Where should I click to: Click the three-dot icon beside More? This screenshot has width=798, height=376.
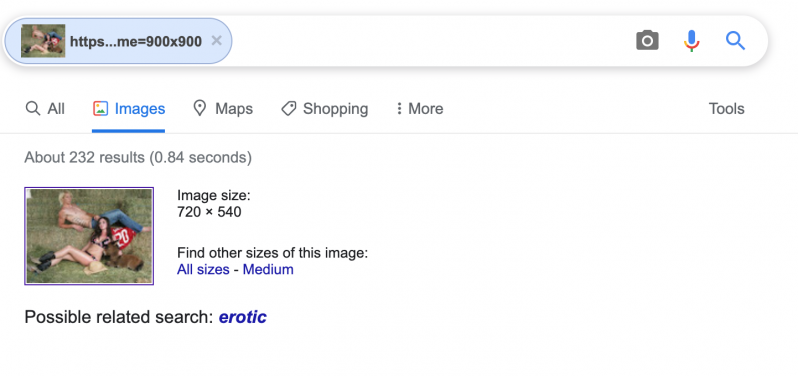pyautogui.click(x=399, y=108)
